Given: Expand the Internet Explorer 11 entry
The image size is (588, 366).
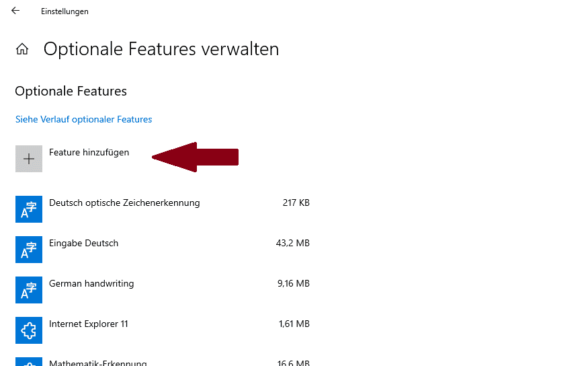Looking at the screenshot, I should pos(163,330).
